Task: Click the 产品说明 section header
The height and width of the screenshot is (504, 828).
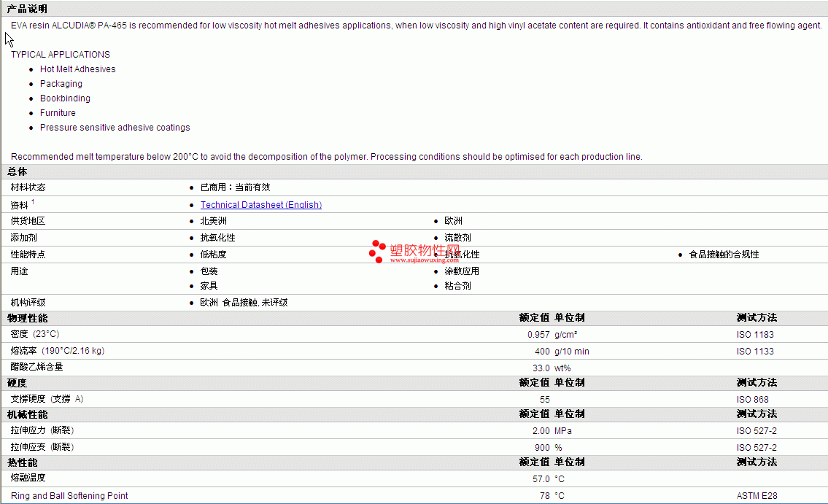Action: tap(27, 9)
